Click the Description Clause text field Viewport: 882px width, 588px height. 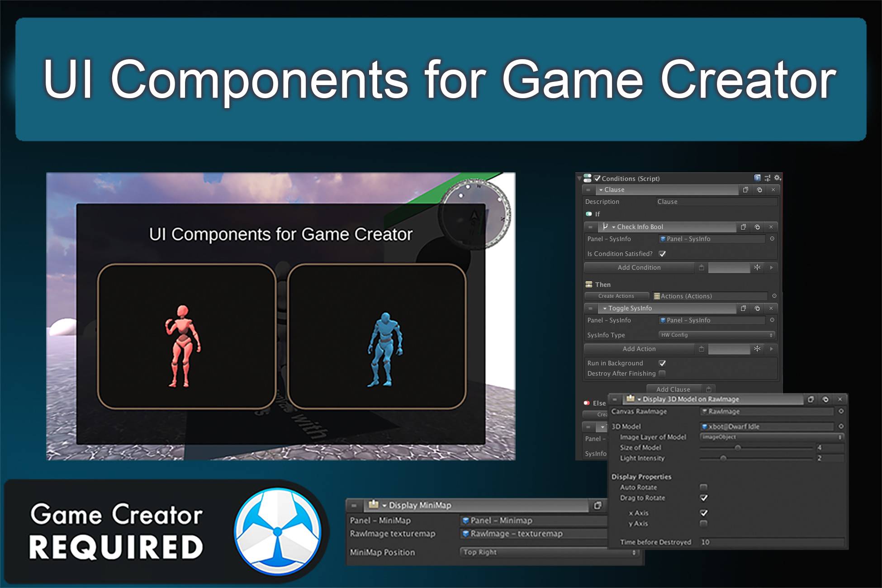[716, 202]
